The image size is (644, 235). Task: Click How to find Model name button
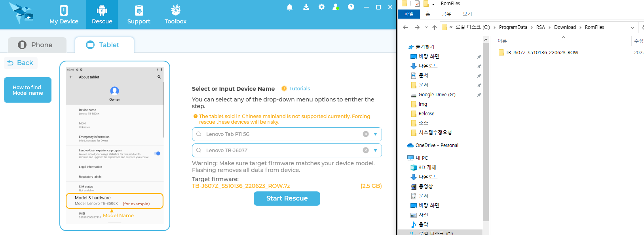coord(28,90)
